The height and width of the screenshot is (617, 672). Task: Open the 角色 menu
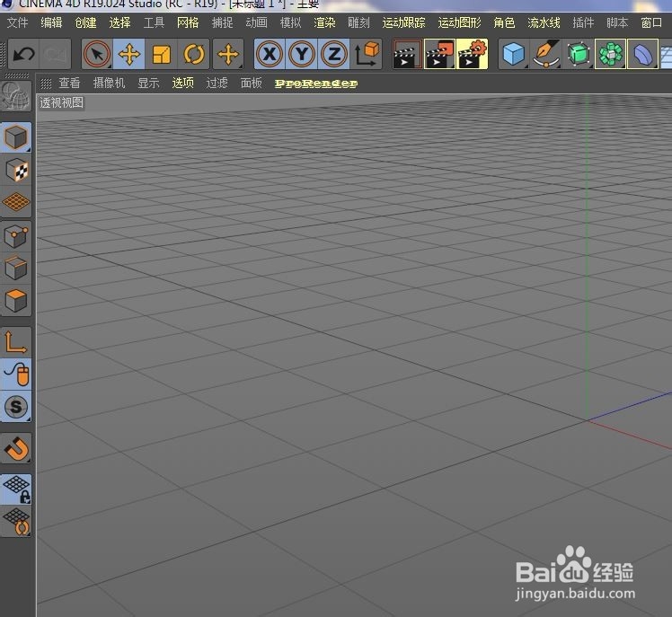pos(504,22)
